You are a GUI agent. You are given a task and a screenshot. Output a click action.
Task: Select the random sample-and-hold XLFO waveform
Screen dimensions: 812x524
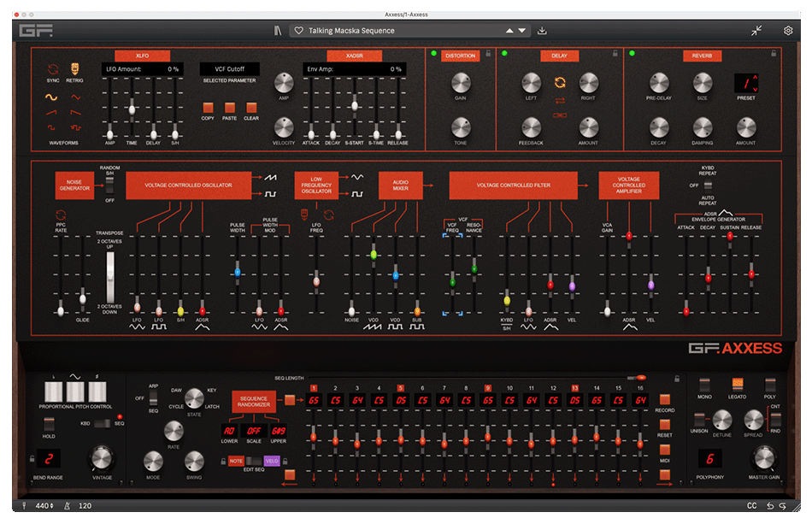tap(75, 127)
